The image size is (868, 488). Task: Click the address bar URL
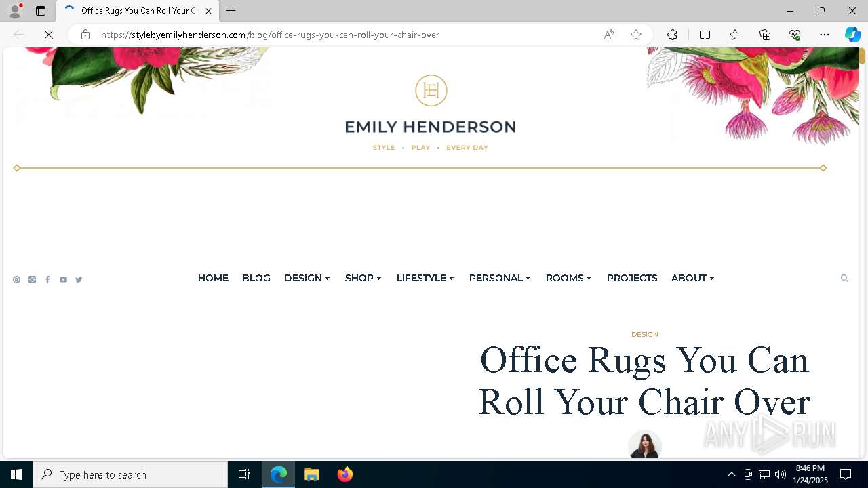tap(270, 35)
